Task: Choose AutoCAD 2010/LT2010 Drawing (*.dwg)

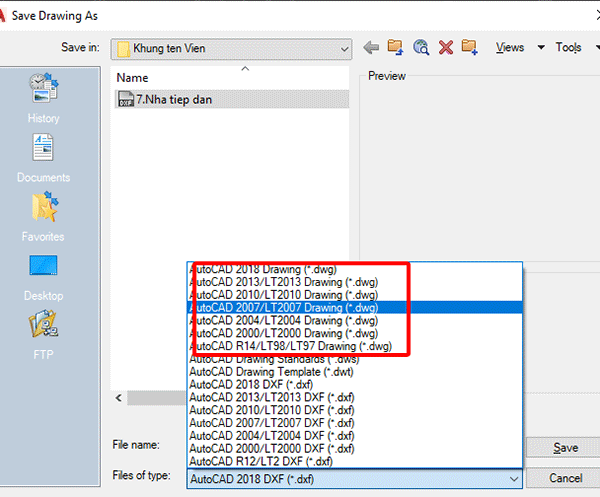Action: pos(354,295)
